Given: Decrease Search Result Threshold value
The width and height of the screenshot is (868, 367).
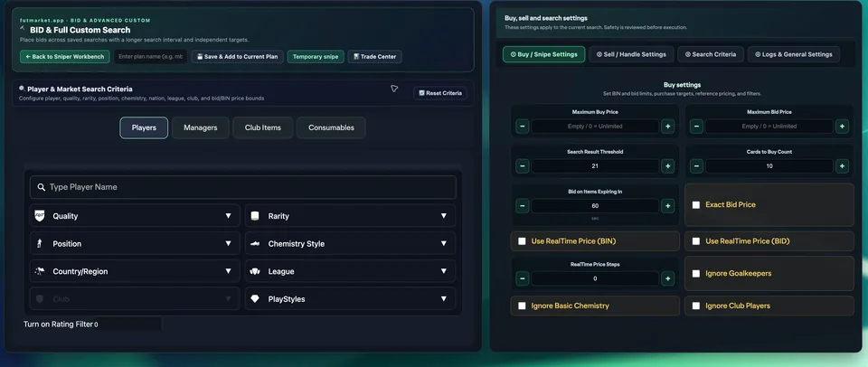Looking at the screenshot, I should tap(522, 166).
